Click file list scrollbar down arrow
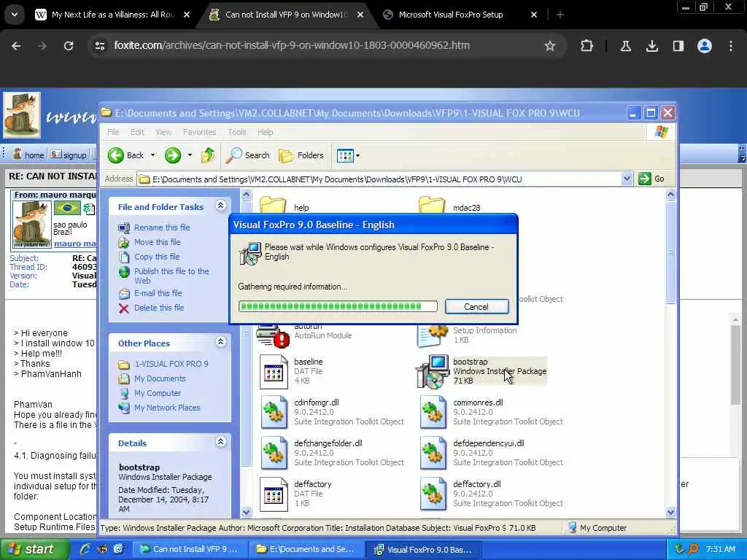Screen dimensions: 747x560 coord(670,513)
